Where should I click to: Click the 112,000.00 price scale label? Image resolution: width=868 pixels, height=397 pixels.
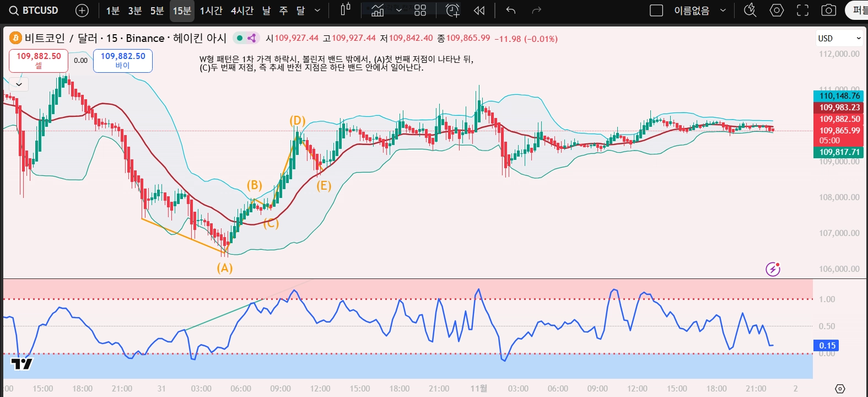[x=839, y=54]
